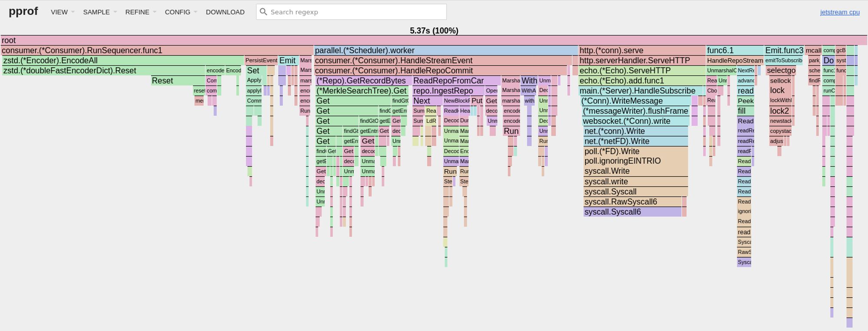
Task: Select mcall frame
Action: pos(813,50)
